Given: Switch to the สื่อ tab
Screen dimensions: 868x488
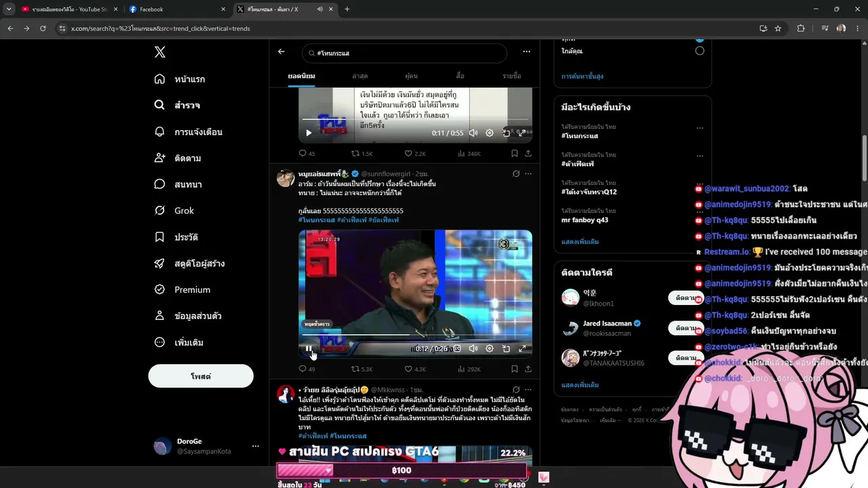Looking at the screenshot, I should tap(460, 76).
